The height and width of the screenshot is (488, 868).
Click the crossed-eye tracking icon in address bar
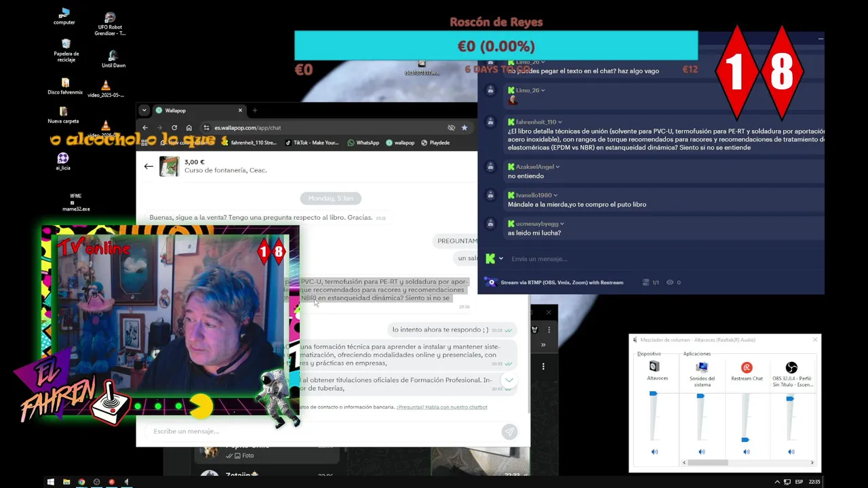[451, 127]
